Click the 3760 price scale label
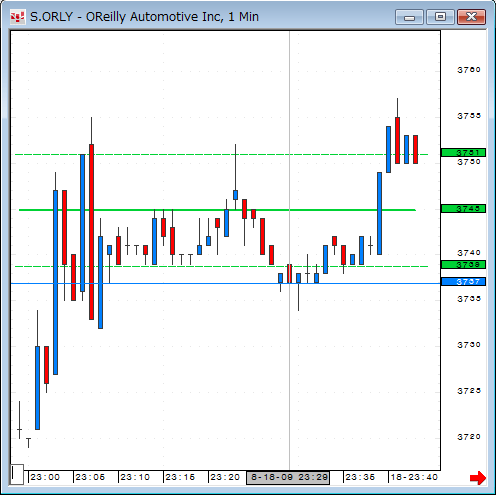The image size is (496, 495). click(469, 70)
